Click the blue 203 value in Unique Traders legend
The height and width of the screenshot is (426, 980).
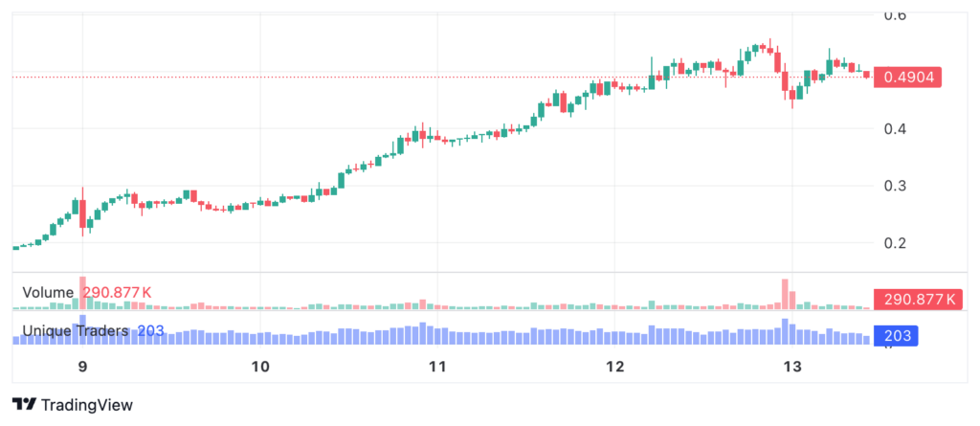pos(150,330)
